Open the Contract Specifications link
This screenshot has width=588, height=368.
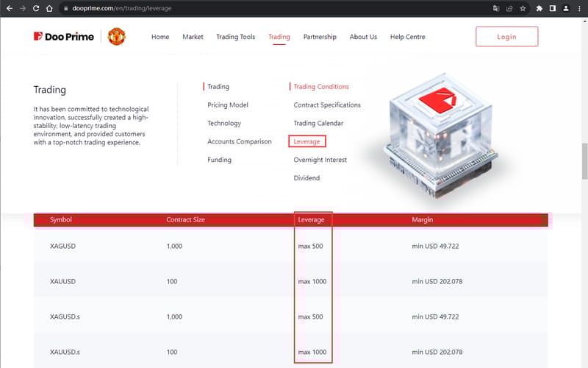(327, 105)
